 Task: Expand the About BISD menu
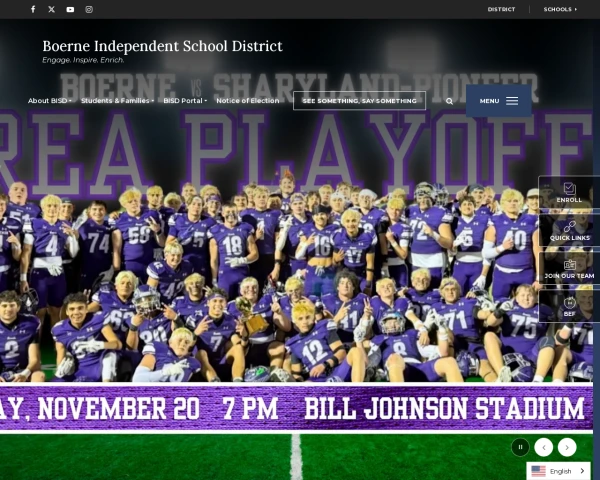pyautogui.click(x=49, y=101)
